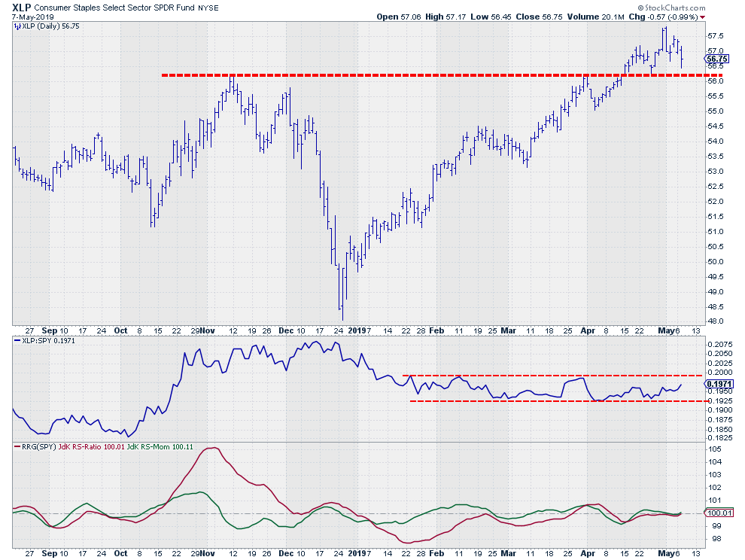Click the XLP:SPY 0.1971 legend label
This screenshot has height=560, width=745.
point(48,341)
